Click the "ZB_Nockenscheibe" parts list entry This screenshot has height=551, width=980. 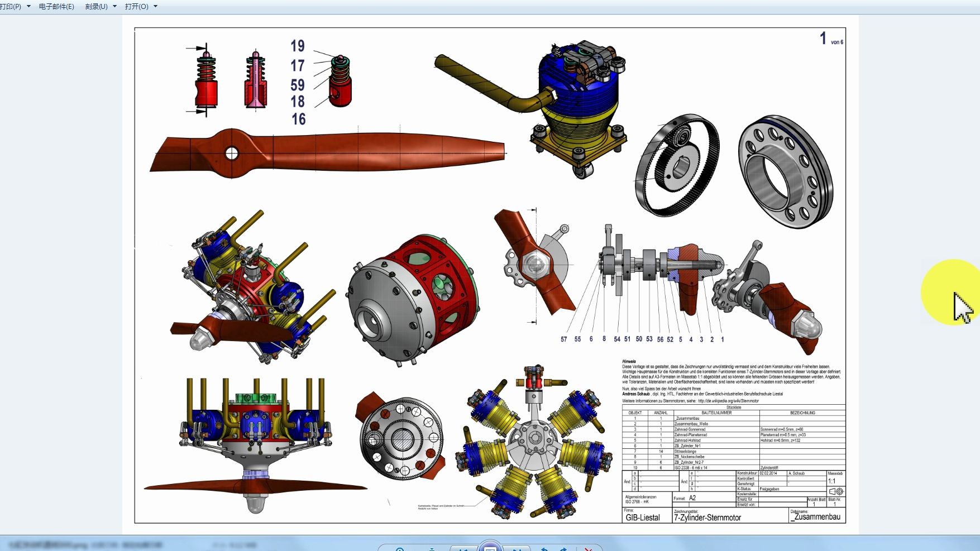click(689, 457)
